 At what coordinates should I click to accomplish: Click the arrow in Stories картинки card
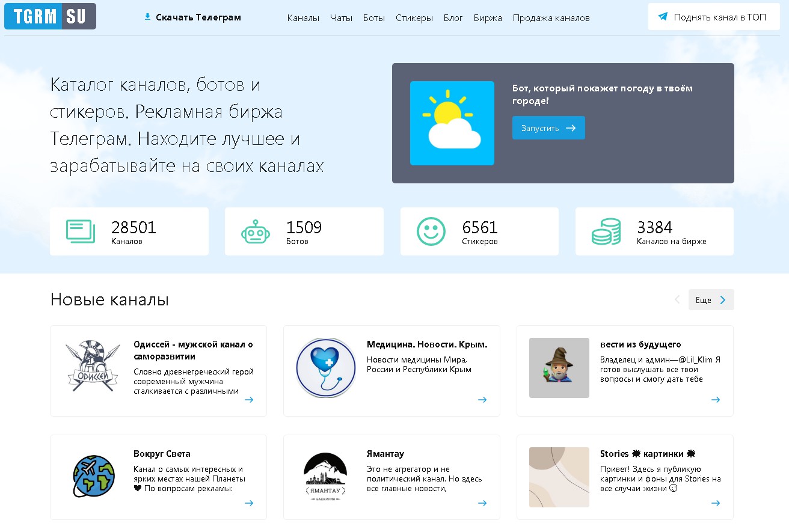716,503
